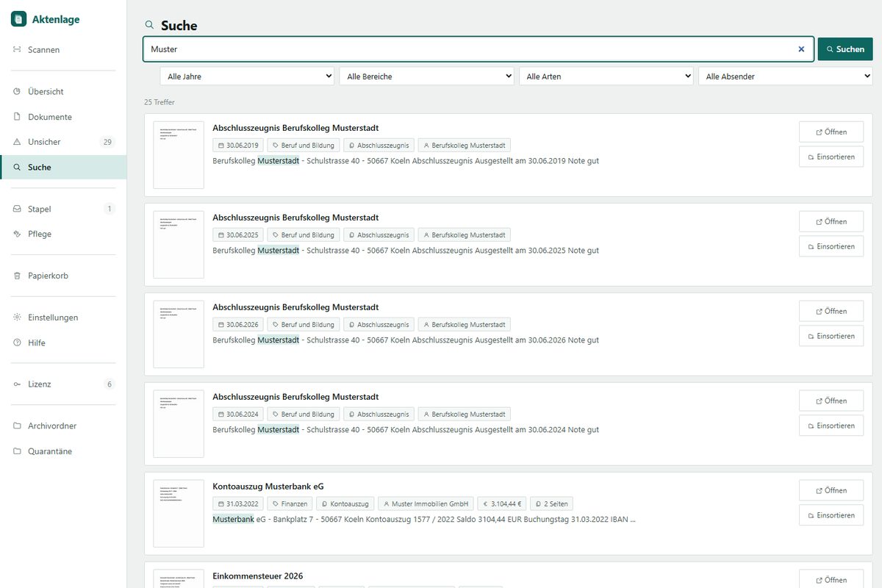Open the Abschlusszeugnis dated 30.06.2025
The height and width of the screenshot is (588, 882).
831,222
